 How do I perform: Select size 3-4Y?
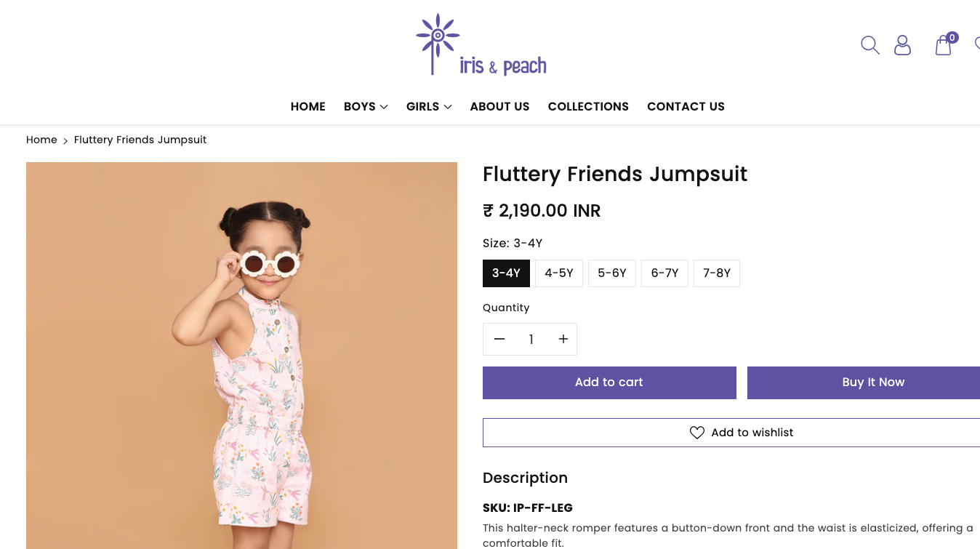pos(506,273)
